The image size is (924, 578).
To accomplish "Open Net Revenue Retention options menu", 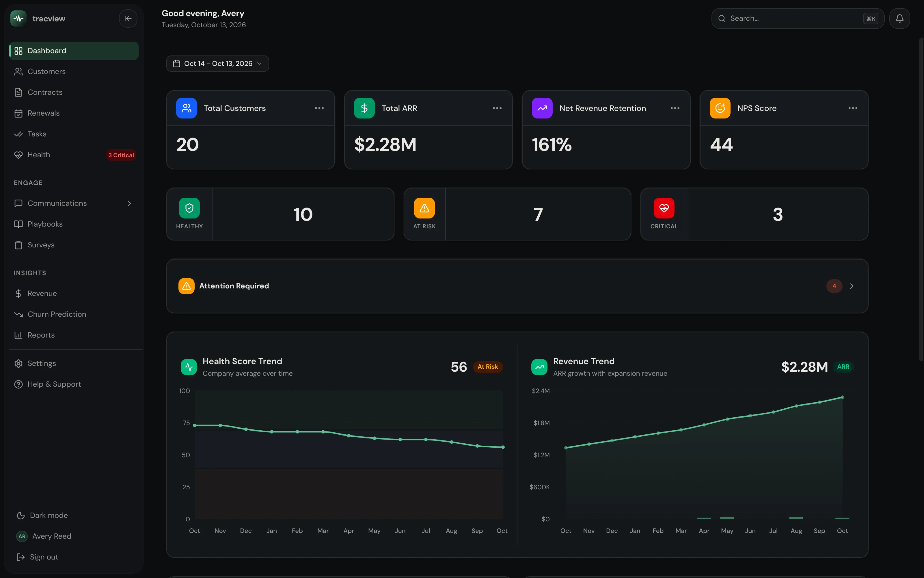I will pyautogui.click(x=675, y=108).
